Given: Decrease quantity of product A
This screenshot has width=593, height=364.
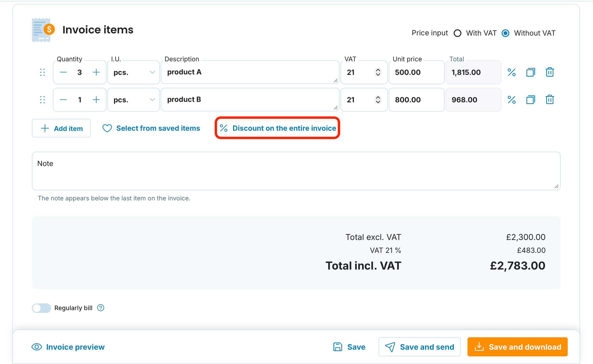Looking at the screenshot, I should pyautogui.click(x=63, y=72).
